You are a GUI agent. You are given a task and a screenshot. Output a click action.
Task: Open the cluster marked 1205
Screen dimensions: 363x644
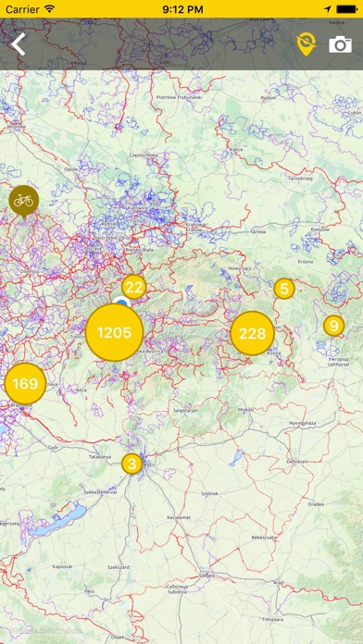pos(114,333)
